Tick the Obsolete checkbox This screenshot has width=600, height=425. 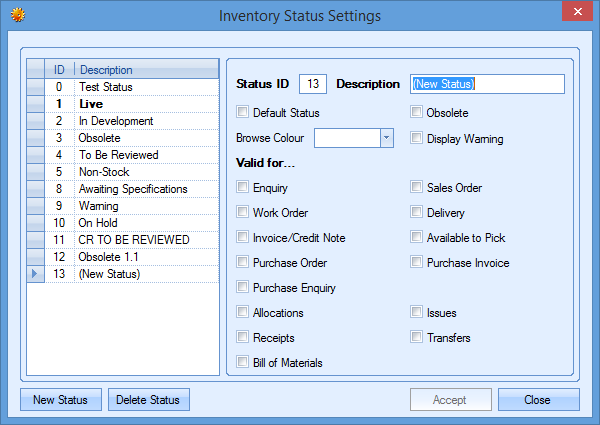click(x=417, y=113)
